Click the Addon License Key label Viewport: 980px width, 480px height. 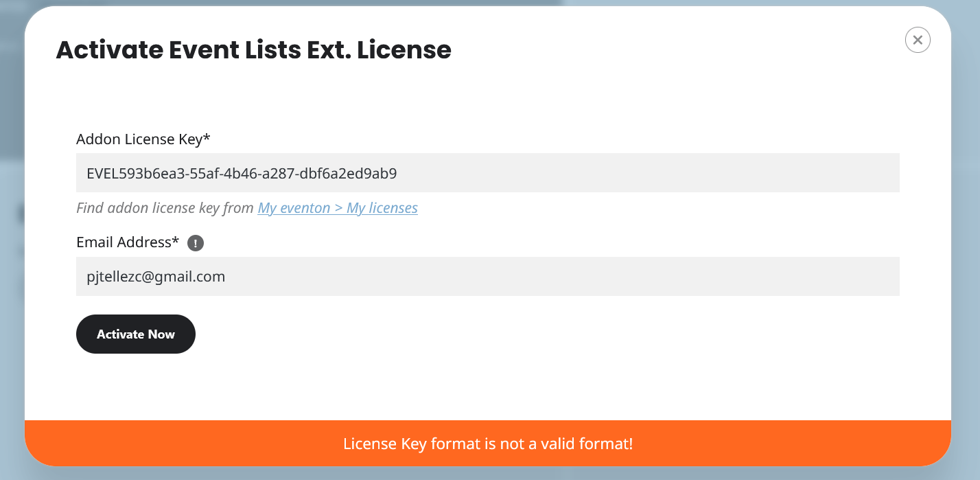click(x=139, y=139)
